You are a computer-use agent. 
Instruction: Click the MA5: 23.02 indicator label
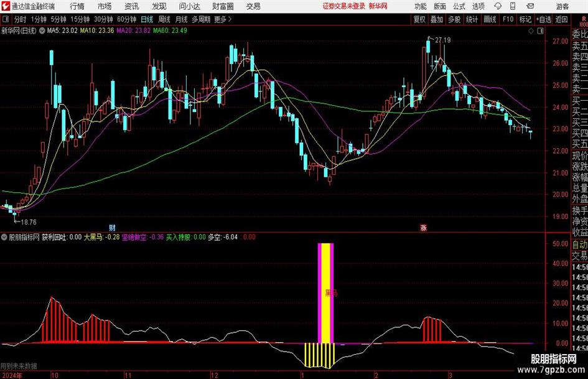point(62,30)
